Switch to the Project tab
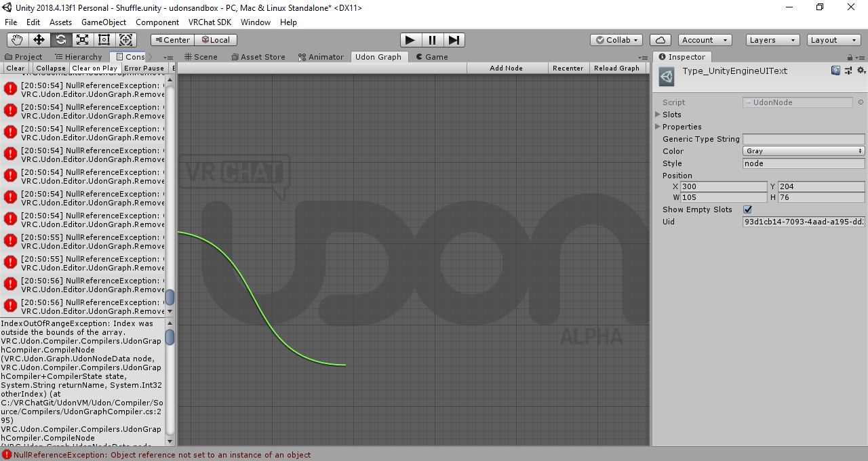This screenshot has width=868, height=461. [x=24, y=57]
